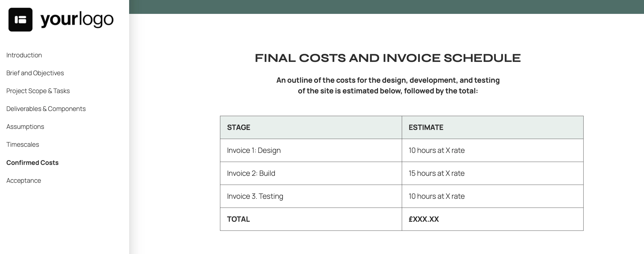Select Project Scope & Tasks link
Screen dimensions: 644x254
38,91
